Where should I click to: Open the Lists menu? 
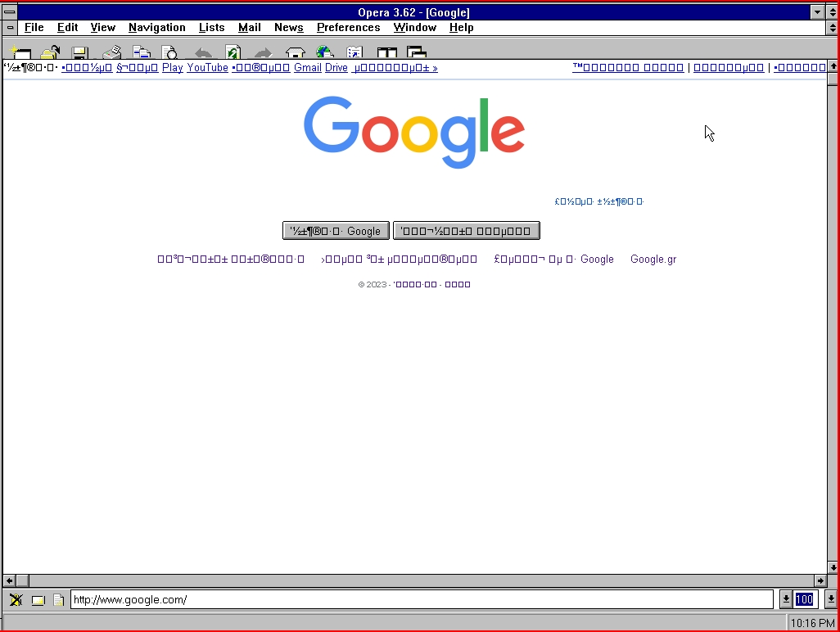211,27
